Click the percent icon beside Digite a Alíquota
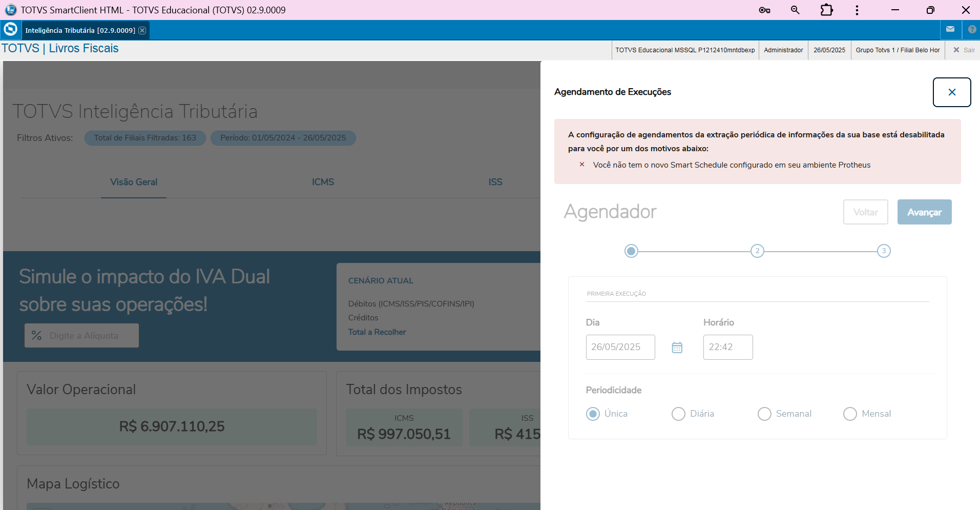Viewport: 980px width, 510px height. coord(36,336)
